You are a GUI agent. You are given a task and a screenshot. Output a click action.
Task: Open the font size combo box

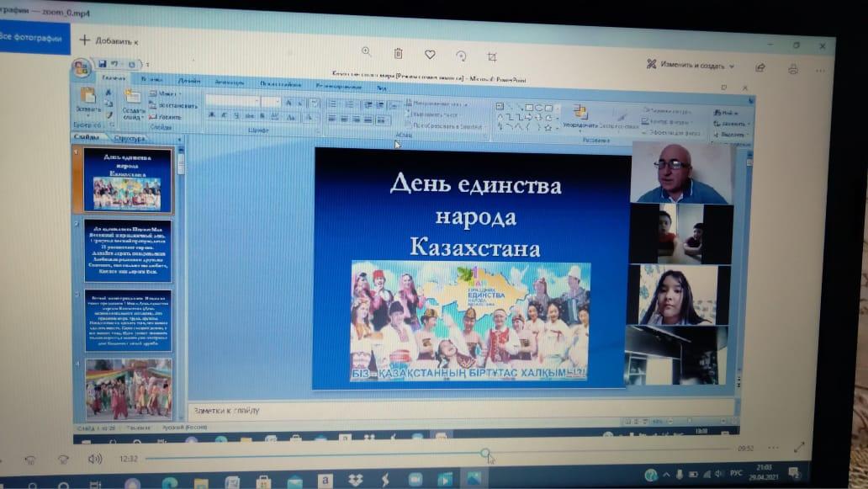(271, 101)
